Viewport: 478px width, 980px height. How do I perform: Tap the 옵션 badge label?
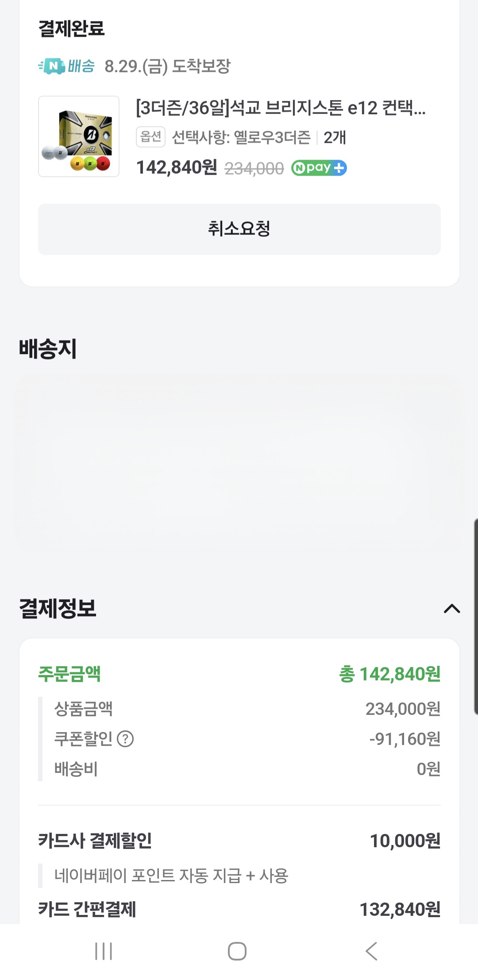[150, 137]
